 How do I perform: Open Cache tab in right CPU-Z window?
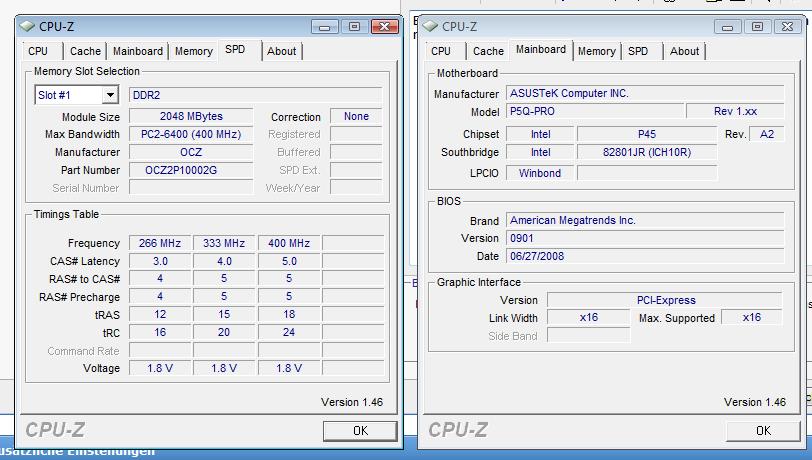488,51
